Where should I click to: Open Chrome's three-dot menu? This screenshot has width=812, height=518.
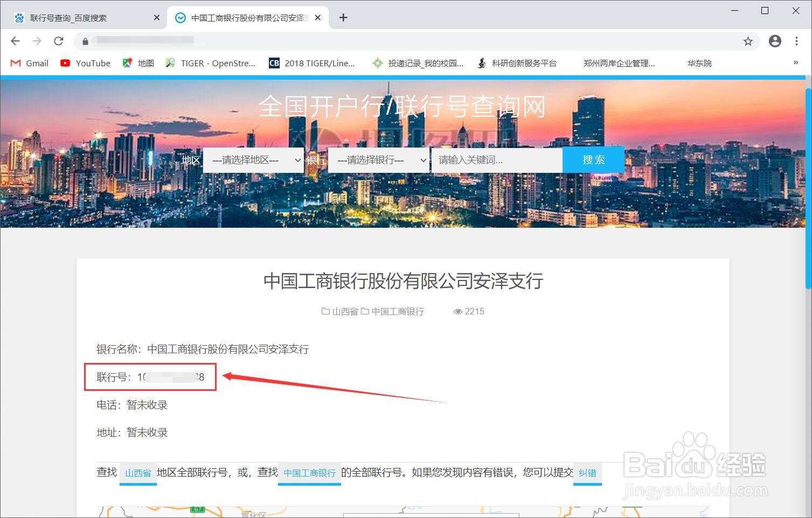coord(797,41)
